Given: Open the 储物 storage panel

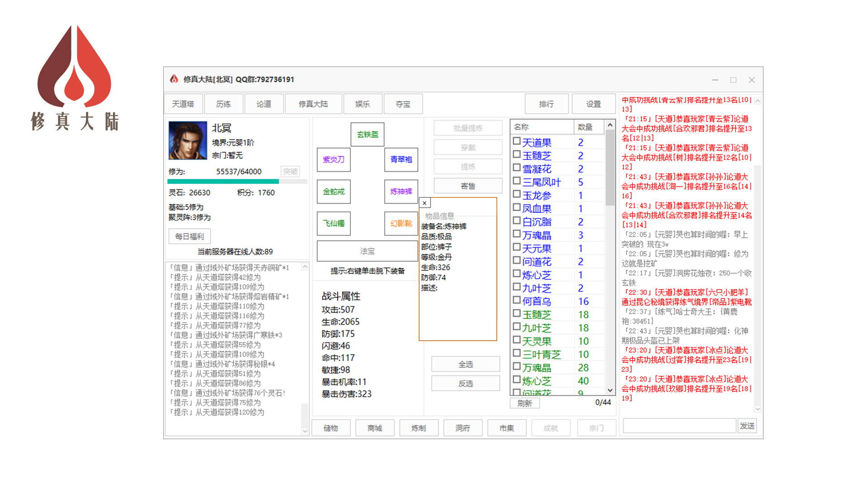Looking at the screenshot, I should click(x=331, y=427).
